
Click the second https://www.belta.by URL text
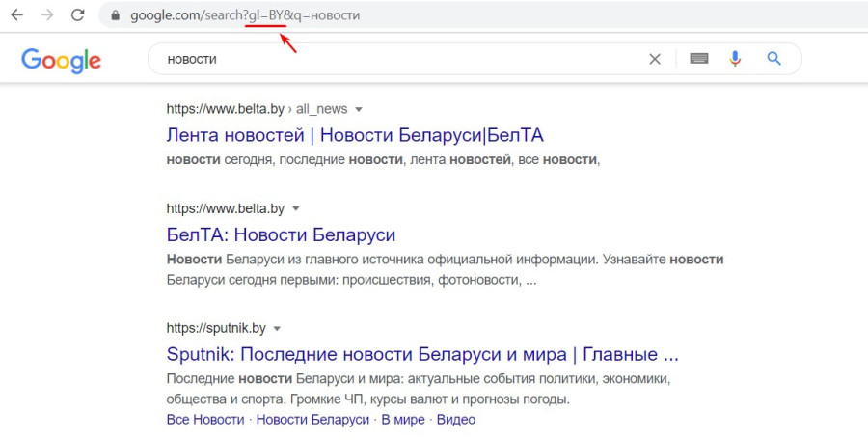click(x=226, y=208)
